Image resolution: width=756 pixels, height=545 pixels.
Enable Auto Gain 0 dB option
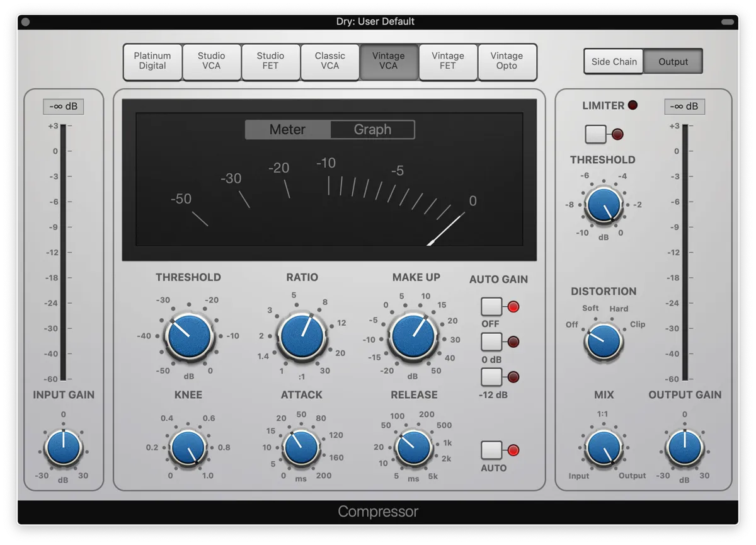pyautogui.click(x=491, y=342)
